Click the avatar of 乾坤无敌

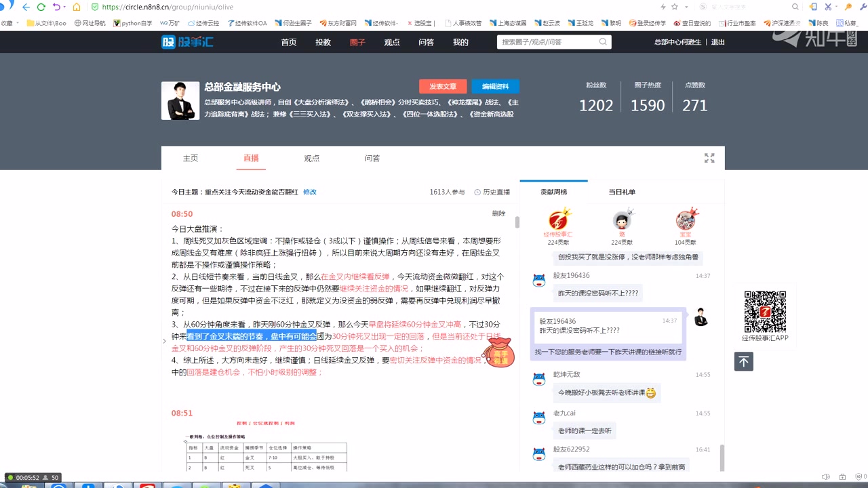point(539,379)
